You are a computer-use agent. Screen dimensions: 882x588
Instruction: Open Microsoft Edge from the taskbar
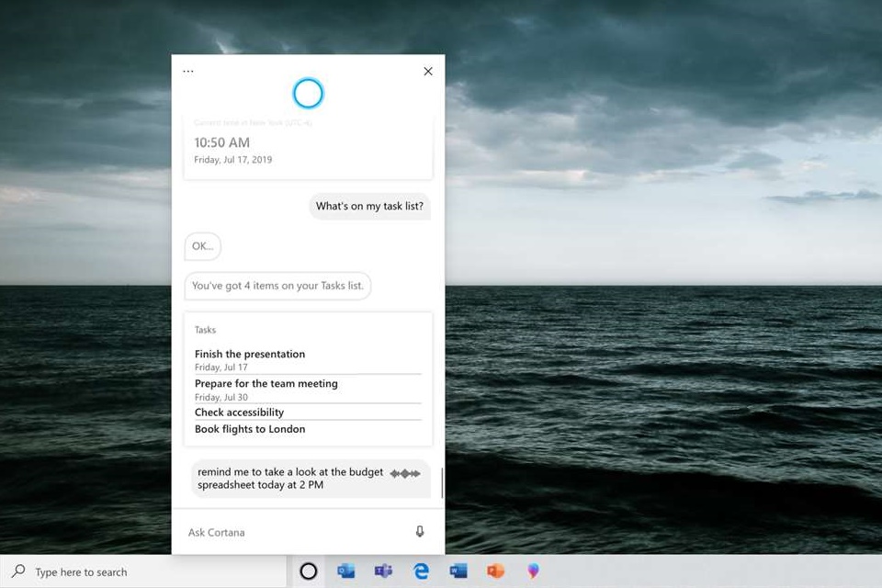tap(421, 571)
